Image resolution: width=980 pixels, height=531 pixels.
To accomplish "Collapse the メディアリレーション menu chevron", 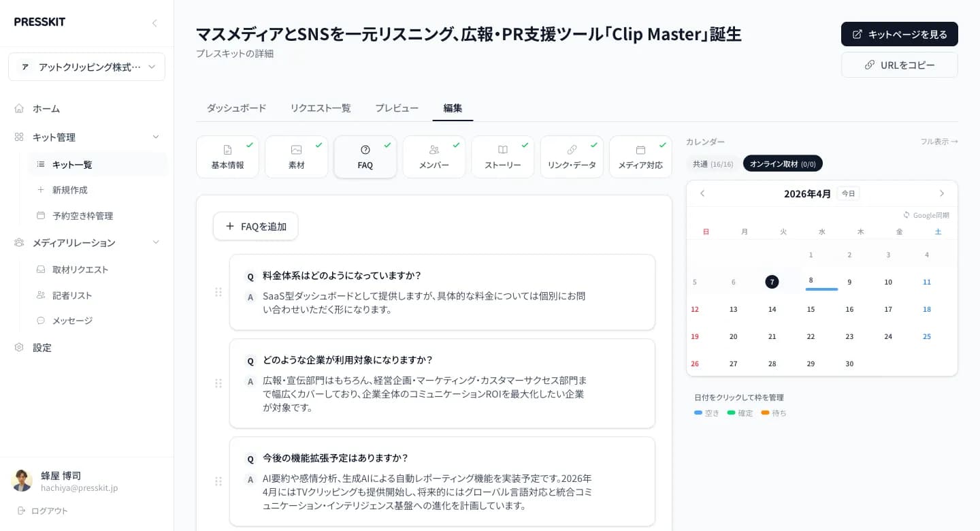I will pyautogui.click(x=156, y=242).
